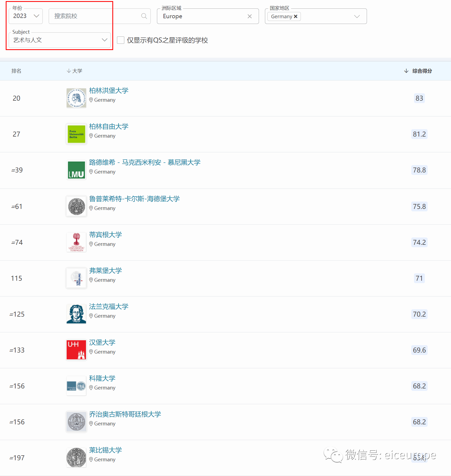Viewport: 451px width, 476px height.
Task: Click score 78.8 for Munich LMU
Action: point(419,170)
